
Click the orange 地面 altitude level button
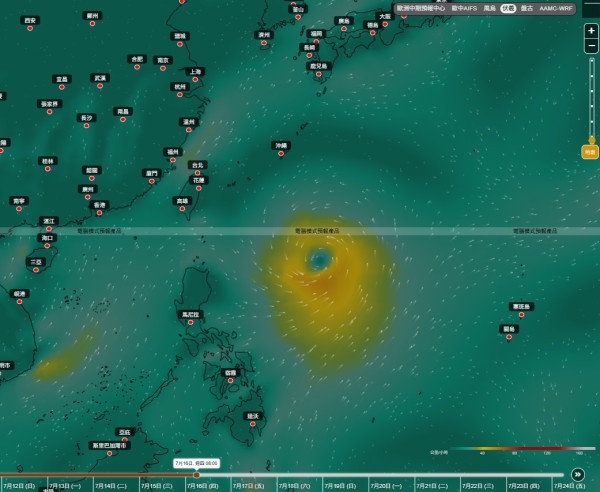pos(590,152)
